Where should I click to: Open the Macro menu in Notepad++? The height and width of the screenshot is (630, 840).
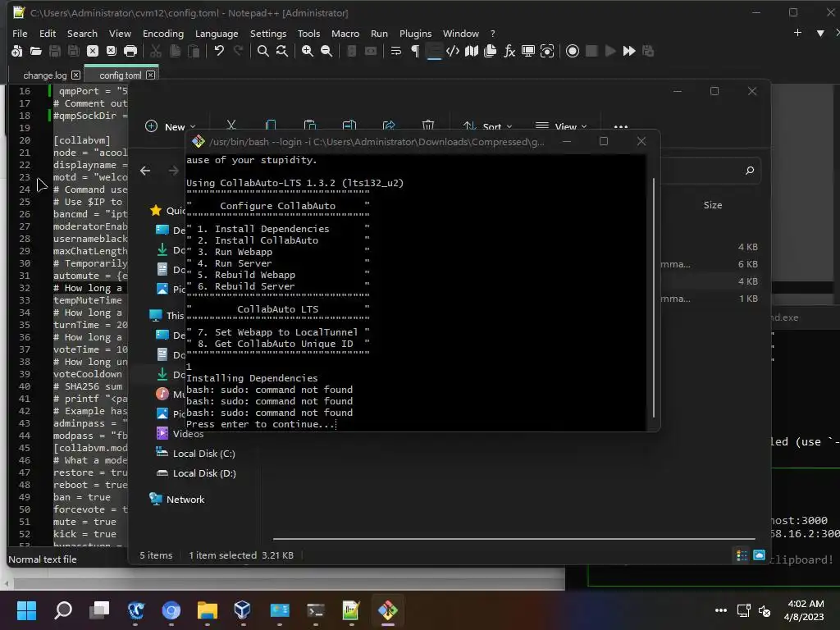[345, 33]
